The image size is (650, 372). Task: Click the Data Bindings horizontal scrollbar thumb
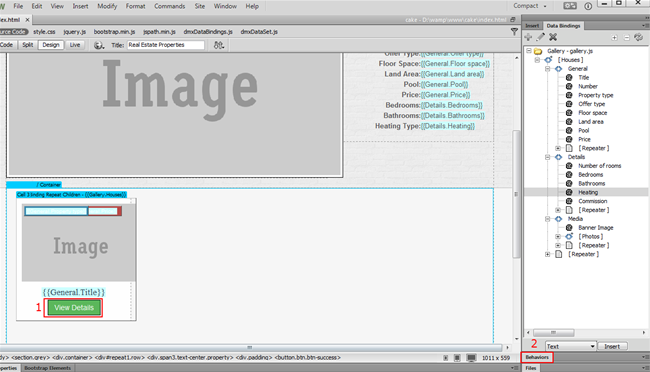click(553, 333)
